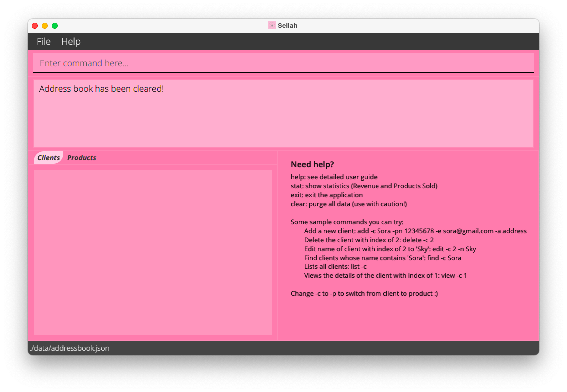
Task: Click the 'exit: exit the application' line
Action: coord(326,195)
